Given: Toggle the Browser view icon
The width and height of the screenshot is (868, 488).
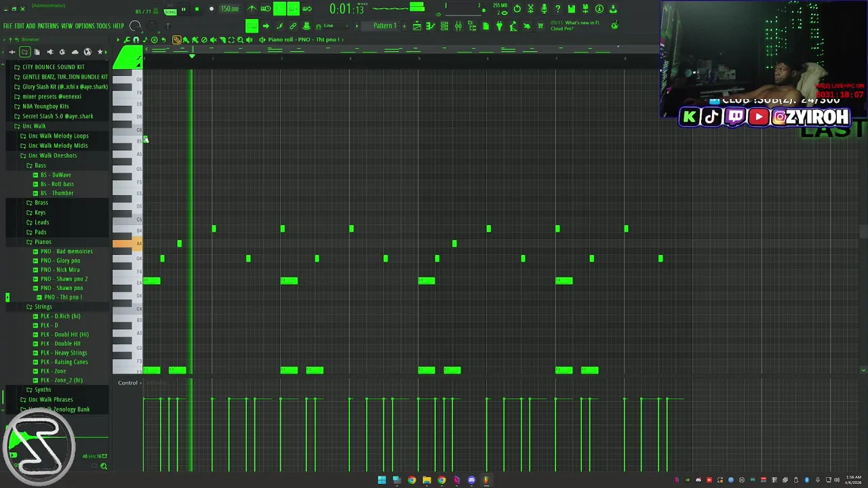Looking at the screenshot, I should pyautogui.click(x=472, y=26).
